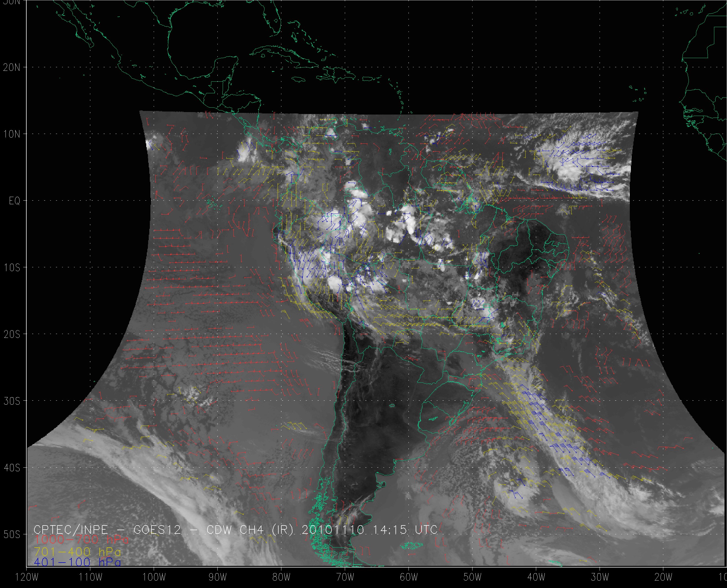Click the 30S latitude axis label
The width and height of the screenshot is (727, 588).
[12, 401]
